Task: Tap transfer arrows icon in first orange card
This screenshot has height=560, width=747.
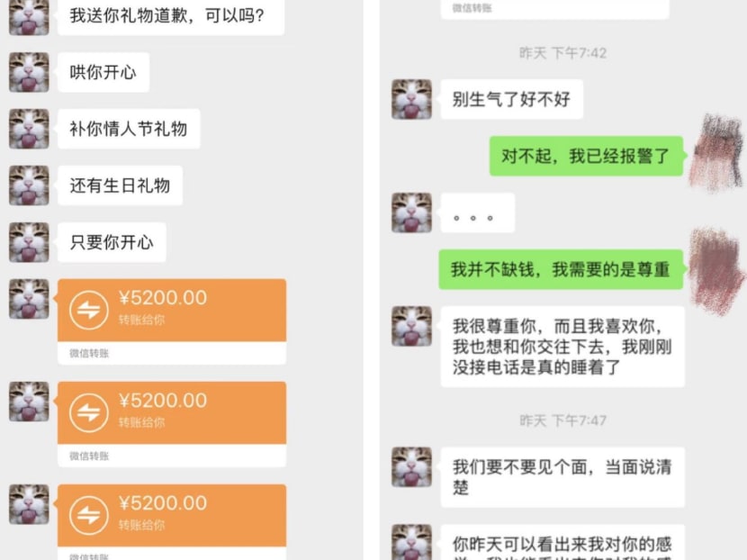Action: 88,311
